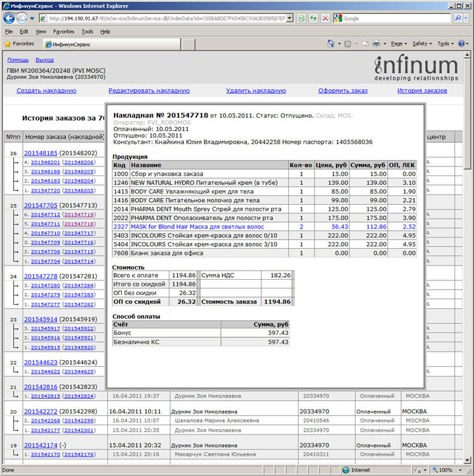Click the PHARMA DENT Mouth Sprey row name
The image size is (474, 476).
(206, 209)
